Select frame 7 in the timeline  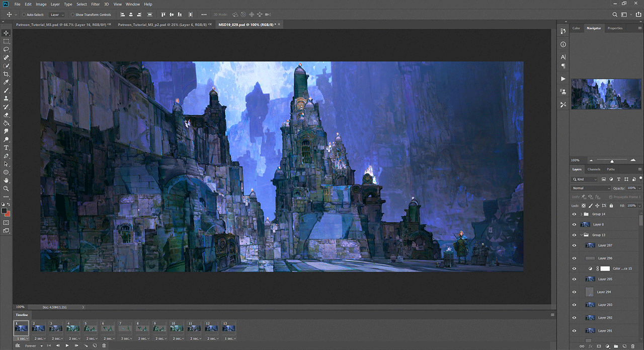[124, 328]
